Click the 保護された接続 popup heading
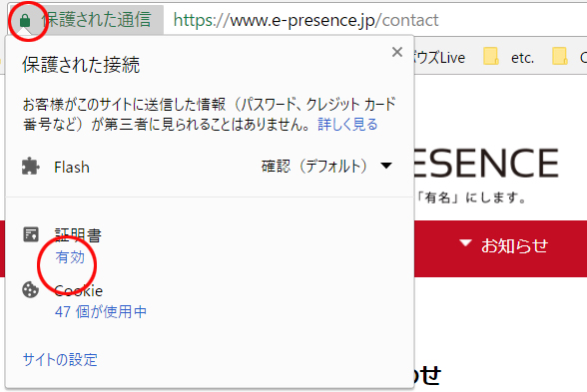Image resolution: width=587 pixels, height=392 pixels. point(81,65)
